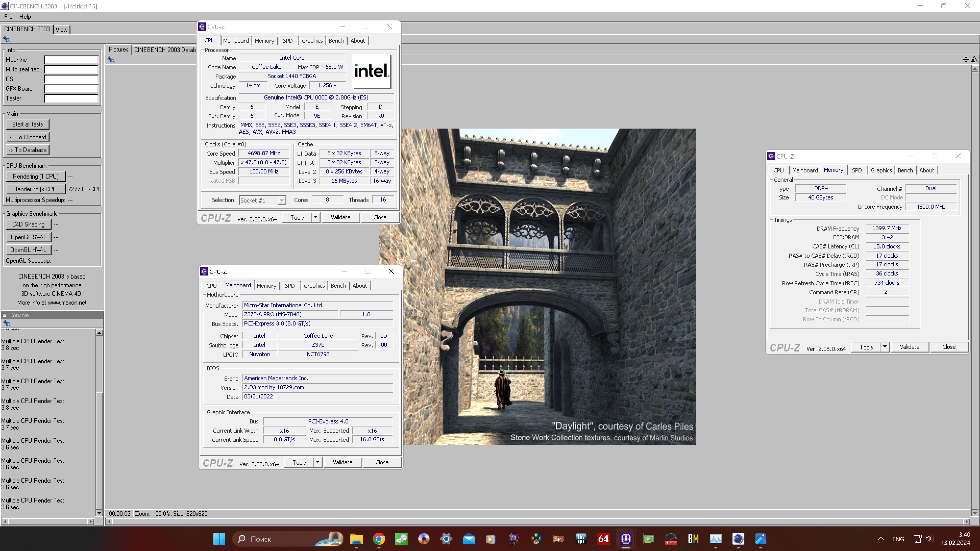This screenshot has width=980, height=551.
Task: Open the MCT gauge icon on the taskbar
Action: click(x=671, y=539)
